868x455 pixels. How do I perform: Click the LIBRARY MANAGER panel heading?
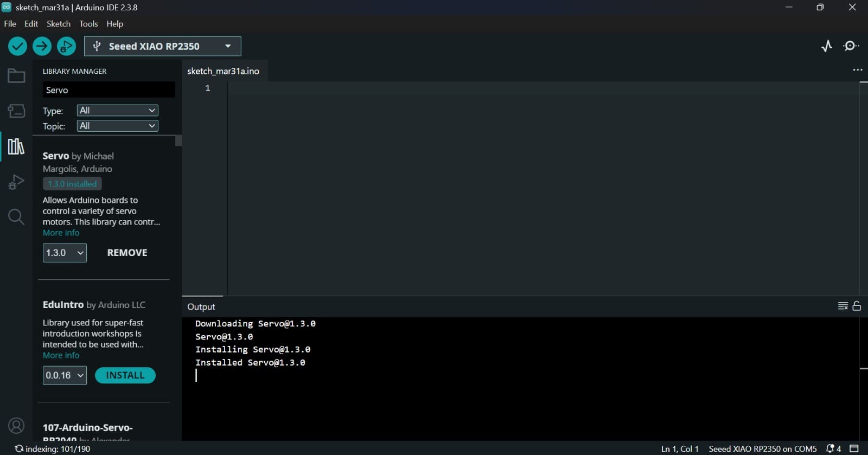pyautogui.click(x=75, y=71)
